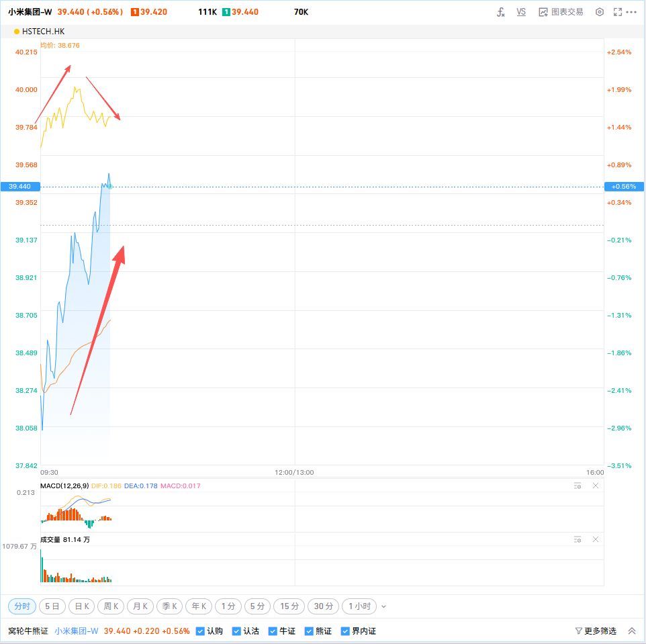Switch to 日K daily chart tab

83,606
